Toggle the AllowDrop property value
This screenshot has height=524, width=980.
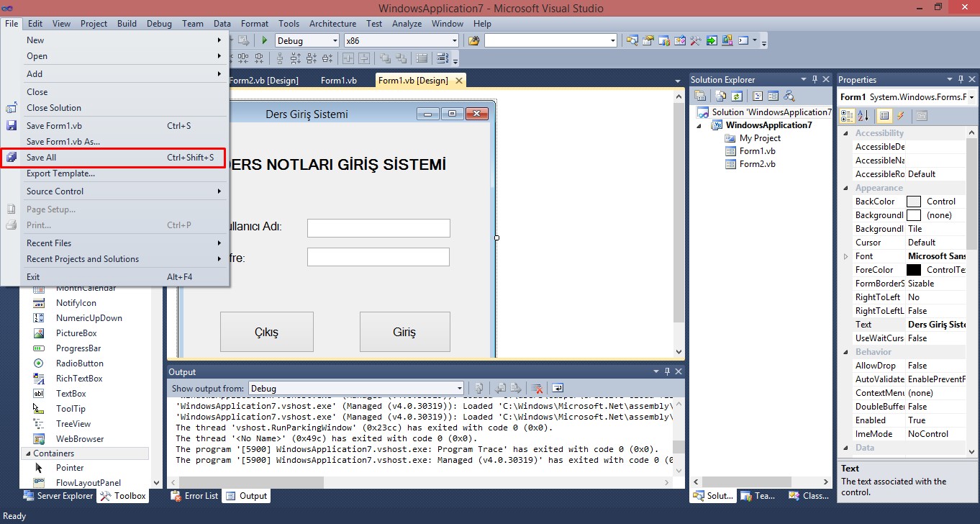coord(935,365)
